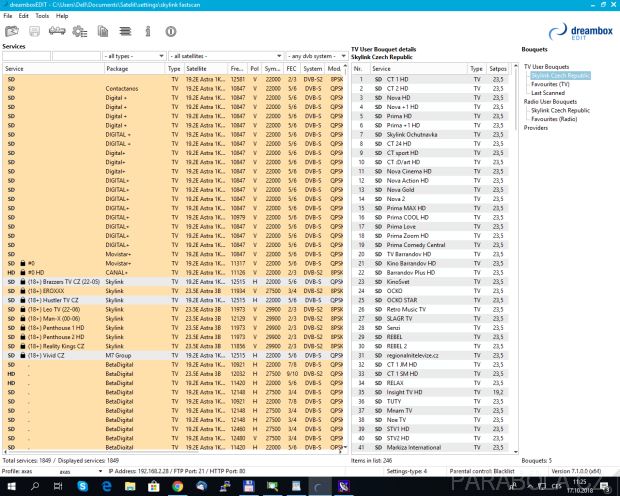The width and height of the screenshot is (620, 496).
Task: Click the Open settings folder toolbar icon
Action: tap(12, 31)
